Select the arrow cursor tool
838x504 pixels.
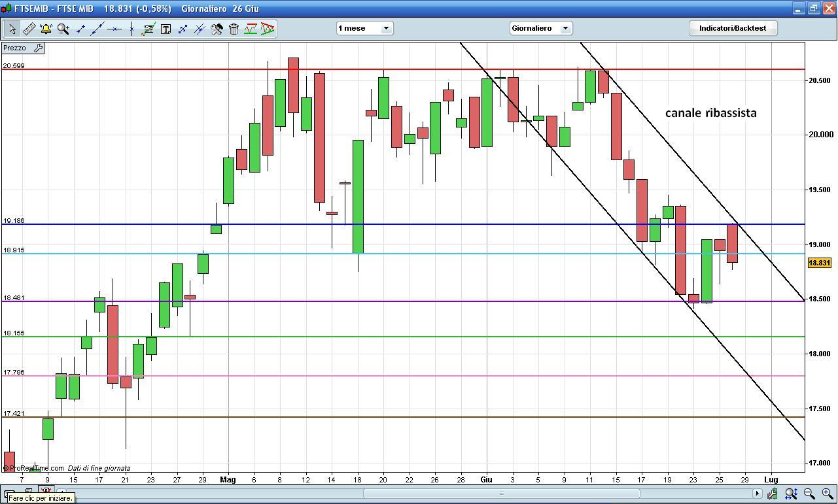coord(12,29)
